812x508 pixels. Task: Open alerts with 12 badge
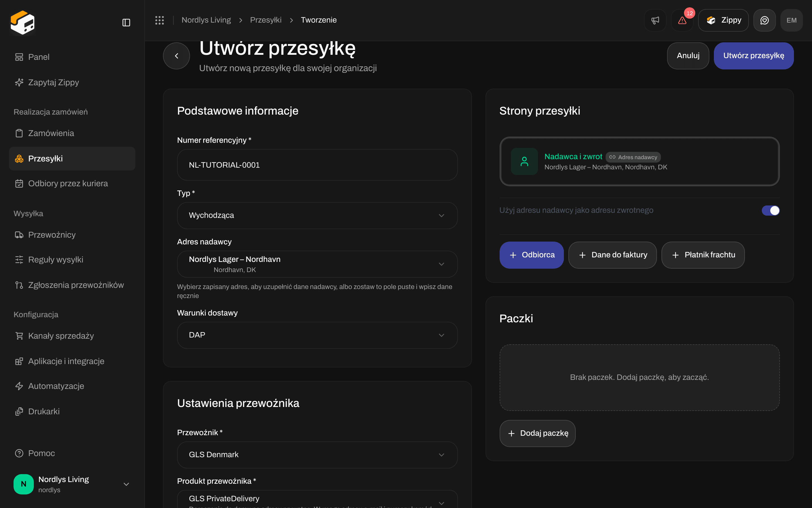pyautogui.click(x=682, y=20)
